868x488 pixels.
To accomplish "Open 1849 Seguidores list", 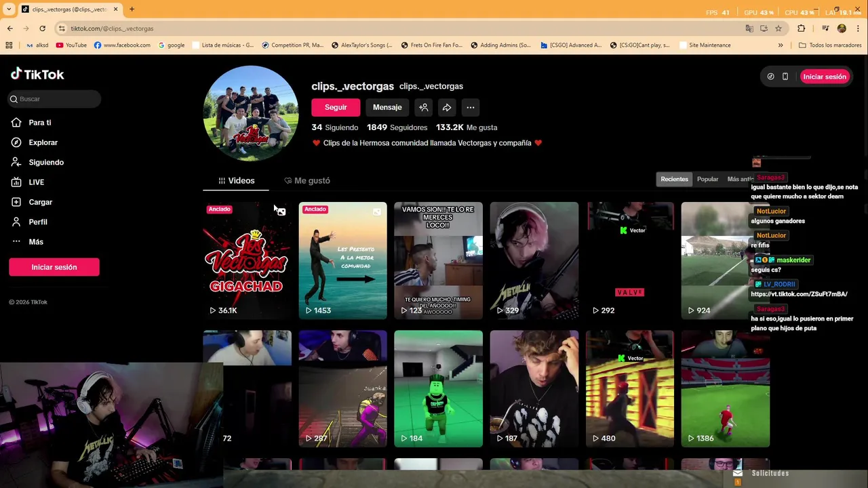I will (x=397, y=127).
